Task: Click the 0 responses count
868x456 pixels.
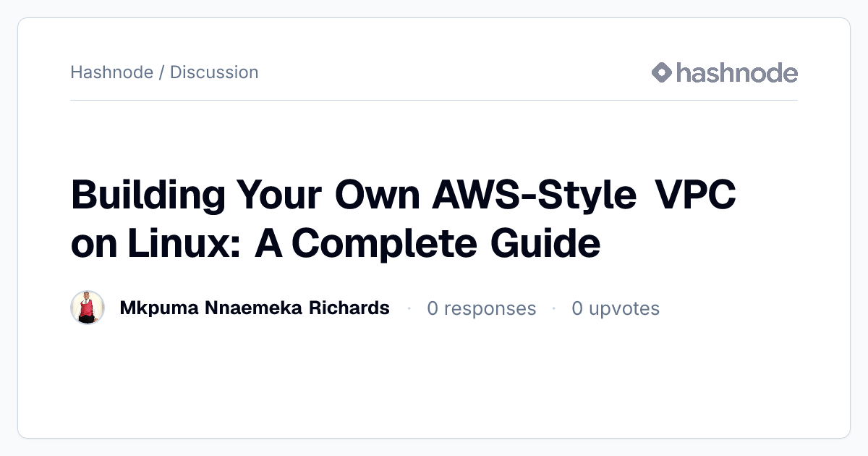Action: pyautogui.click(x=482, y=308)
